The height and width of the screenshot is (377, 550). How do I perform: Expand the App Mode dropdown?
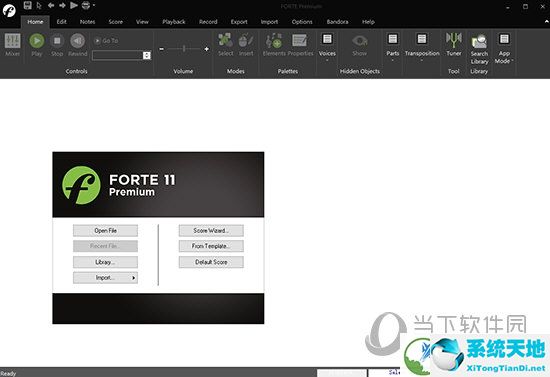pyautogui.click(x=504, y=48)
